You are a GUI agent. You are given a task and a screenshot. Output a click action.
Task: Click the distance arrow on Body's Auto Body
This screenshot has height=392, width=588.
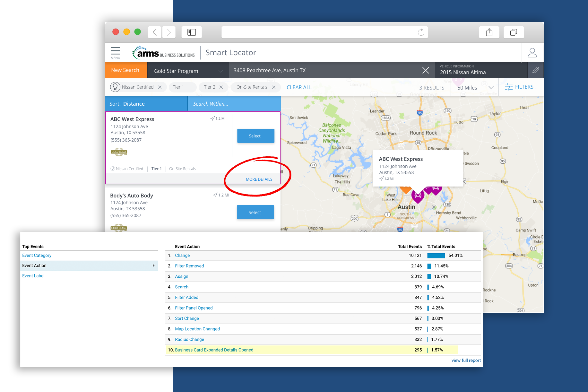(215, 195)
